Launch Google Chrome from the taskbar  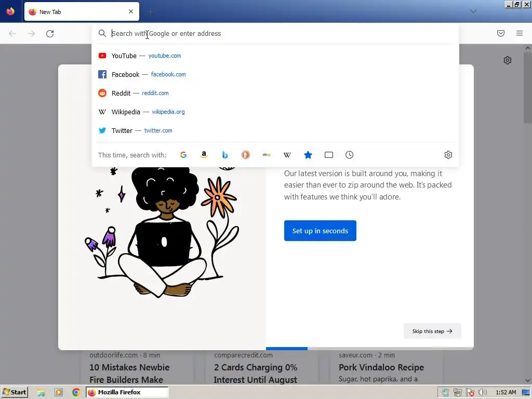(x=76, y=393)
